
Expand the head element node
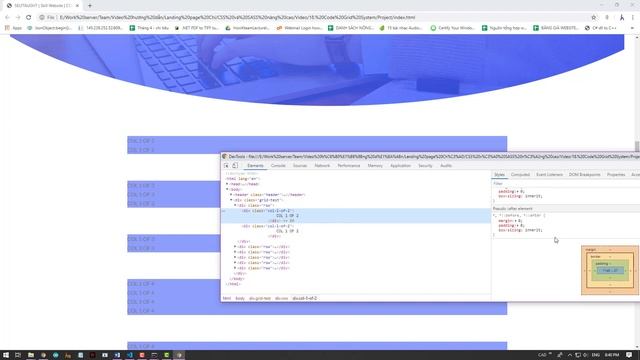(227, 184)
